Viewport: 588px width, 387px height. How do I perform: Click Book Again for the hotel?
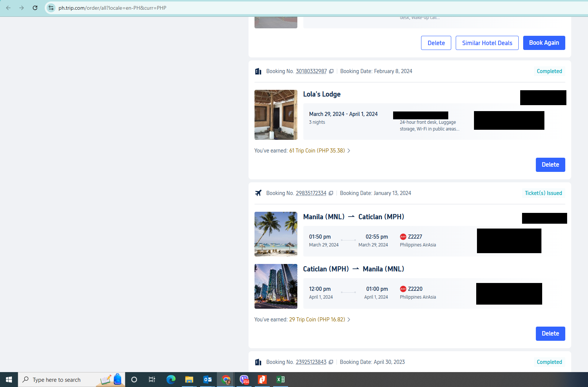pos(544,43)
